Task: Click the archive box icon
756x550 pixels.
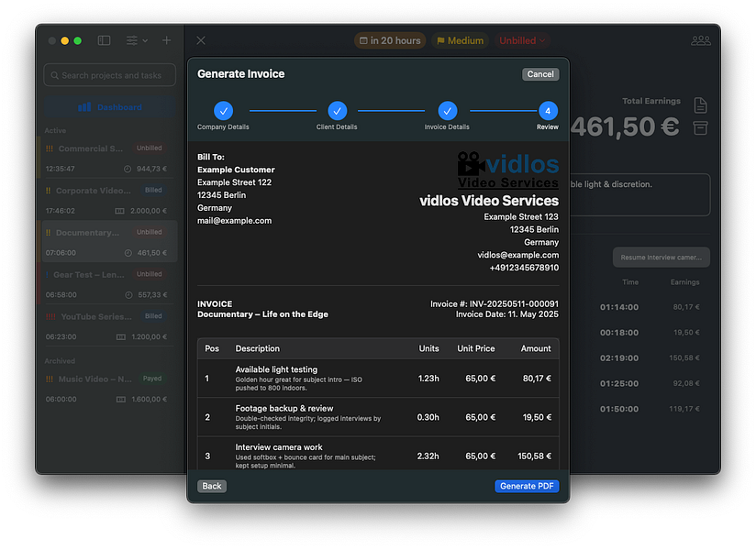Action: (x=700, y=127)
